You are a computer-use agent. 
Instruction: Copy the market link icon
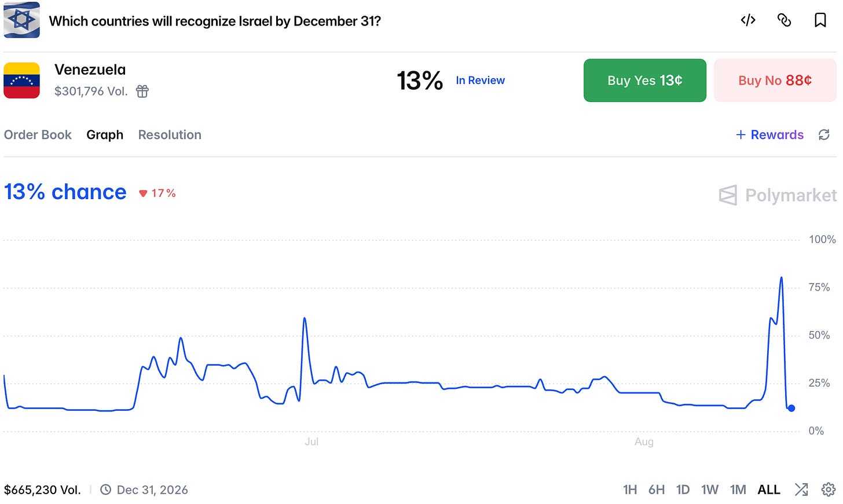pos(784,20)
